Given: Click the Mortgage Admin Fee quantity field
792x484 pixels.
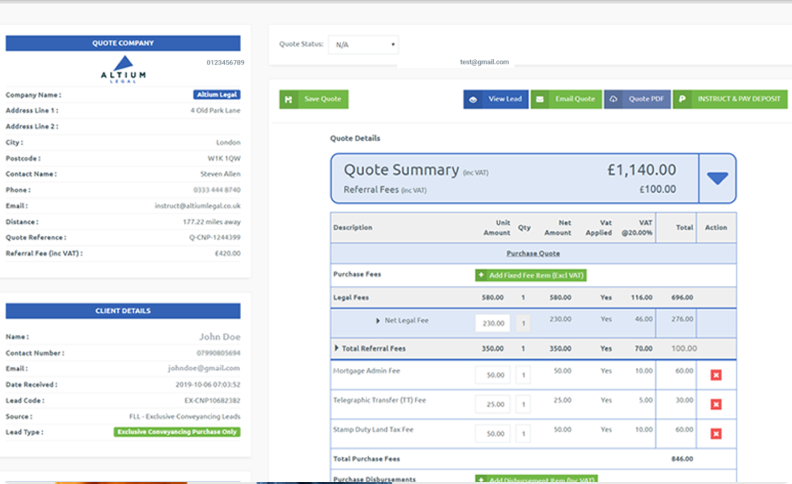Looking at the screenshot, I should (523, 375).
